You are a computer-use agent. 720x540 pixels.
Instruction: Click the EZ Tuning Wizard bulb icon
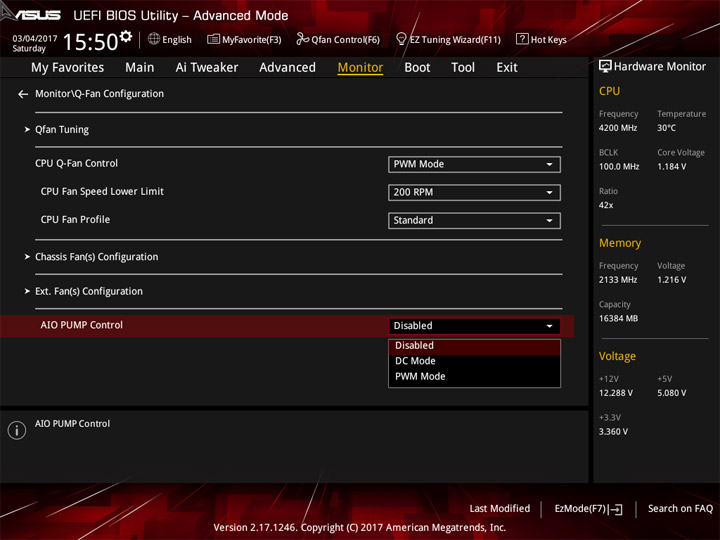coord(401,39)
